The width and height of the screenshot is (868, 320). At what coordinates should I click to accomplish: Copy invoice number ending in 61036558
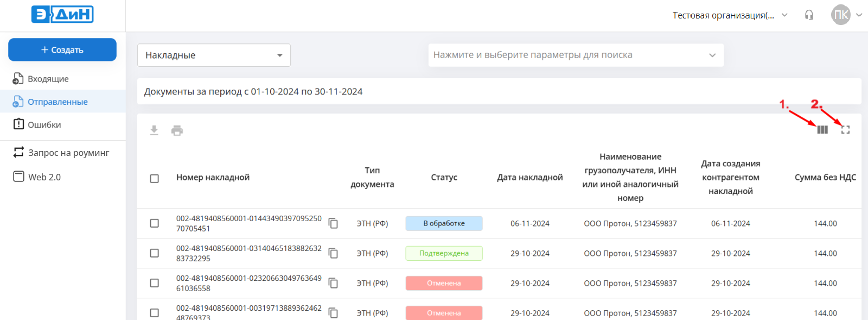[x=333, y=283]
